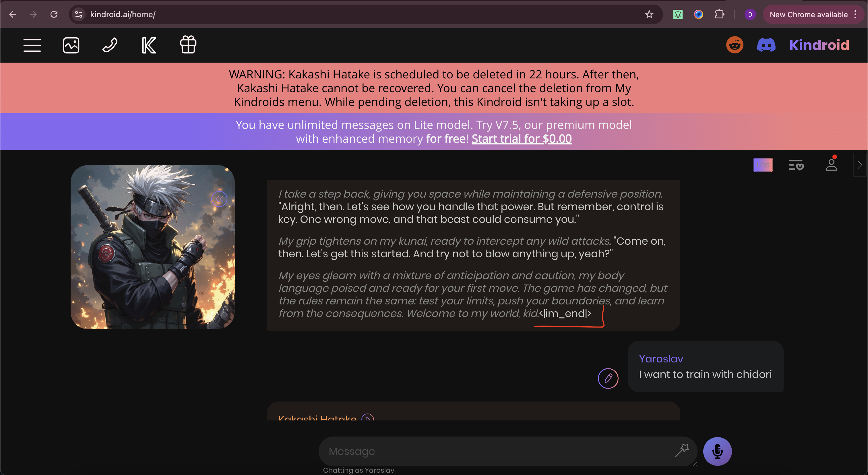Screen dimensions: 868x475
Task: Open the hamburger main menu
Action: tap(32, 45)
